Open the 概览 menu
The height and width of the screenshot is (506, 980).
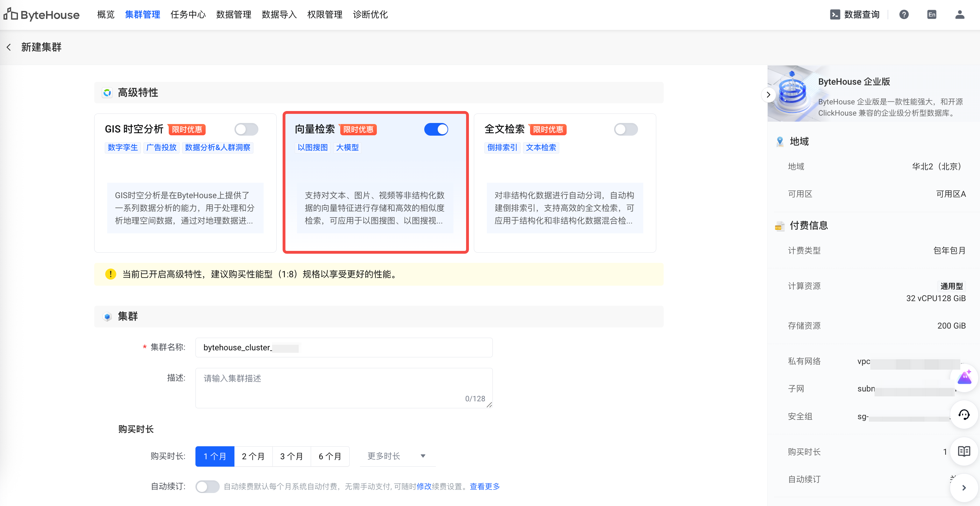coord(106,14)
